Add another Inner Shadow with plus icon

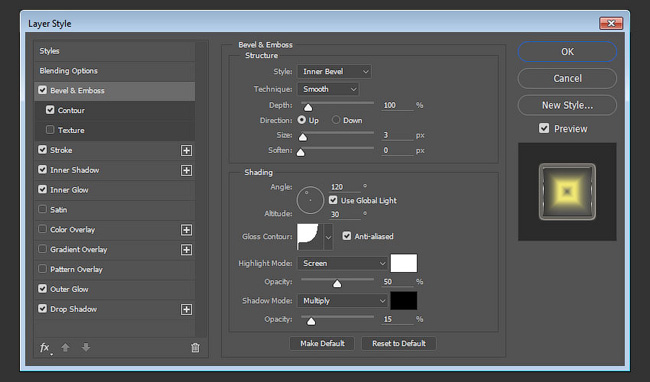[x=187, y=170]
